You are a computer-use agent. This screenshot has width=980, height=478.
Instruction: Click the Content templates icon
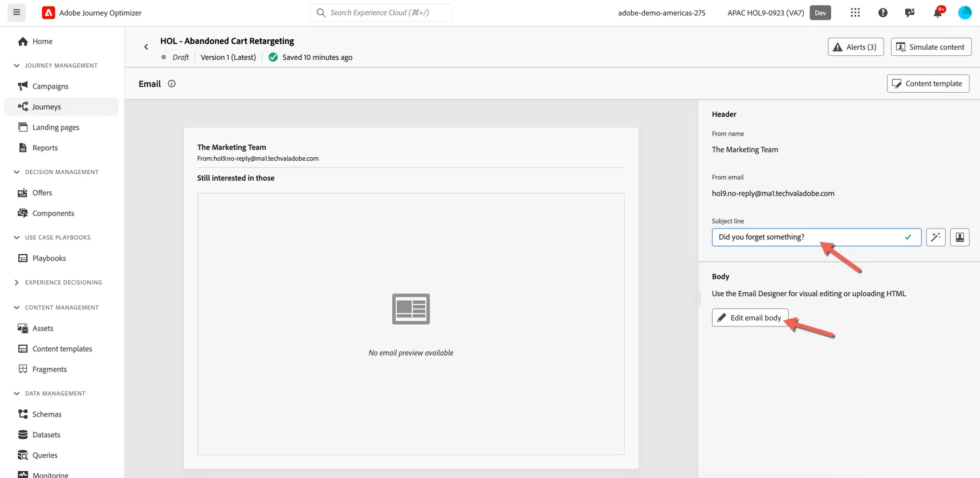23,349
